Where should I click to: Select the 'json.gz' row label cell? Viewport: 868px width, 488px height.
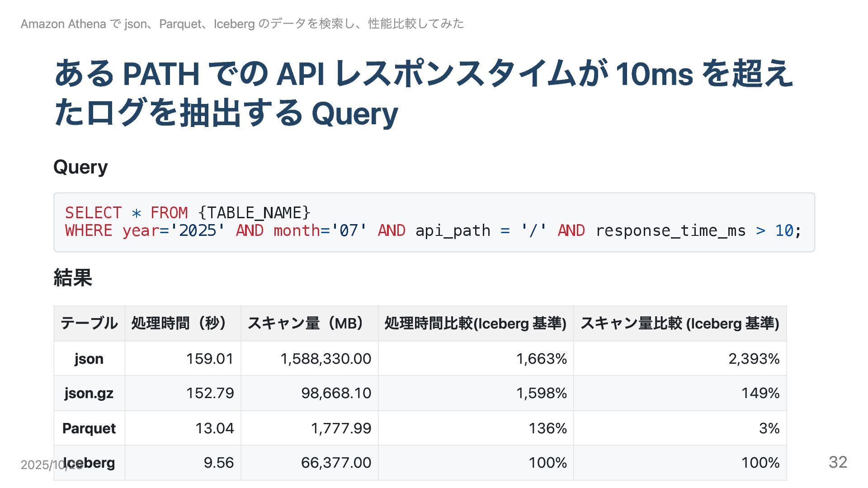pyautogui.click(x=89, y=393)
